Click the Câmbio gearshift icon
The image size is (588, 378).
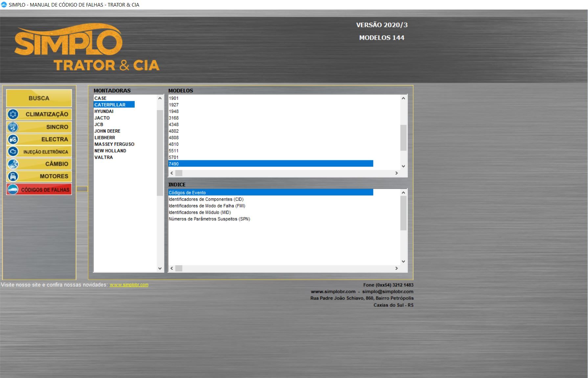tap(13, 164)
